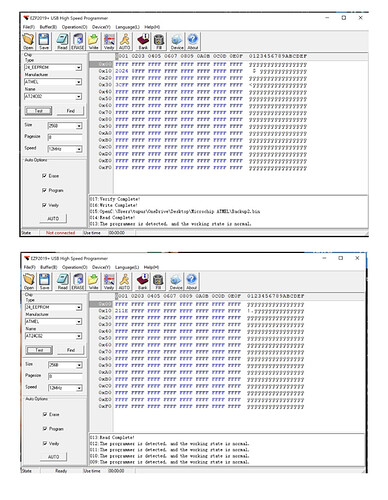Click the Read chip icon in upper window
Viewport: 388px width, 500px height.
(x=62, y=41)
